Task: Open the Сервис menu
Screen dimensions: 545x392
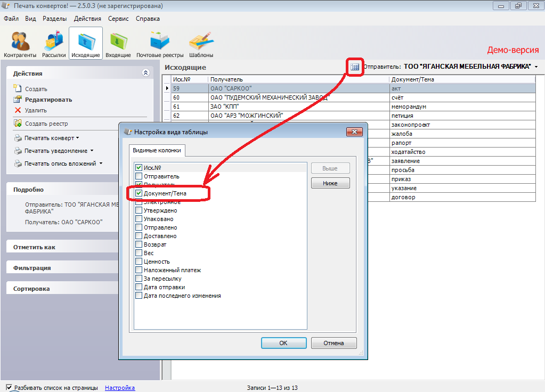Action: [118, 19]
